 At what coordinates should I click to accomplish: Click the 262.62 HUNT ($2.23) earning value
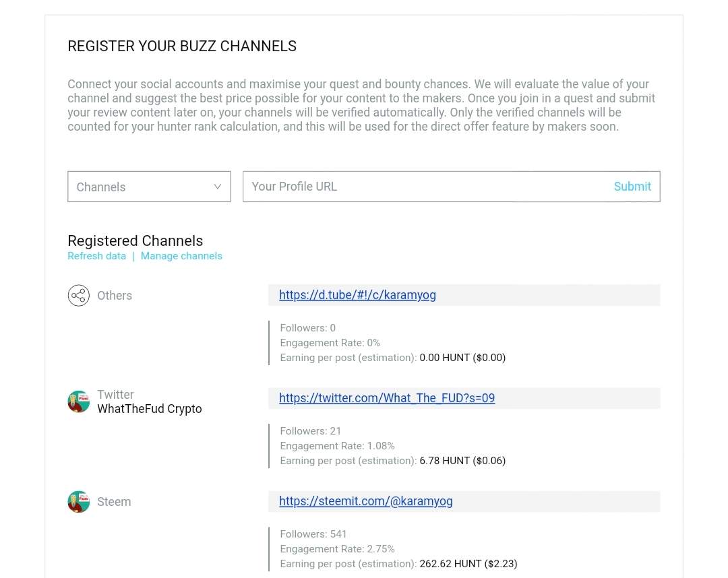pyautogui.click(x=468, y=564)
